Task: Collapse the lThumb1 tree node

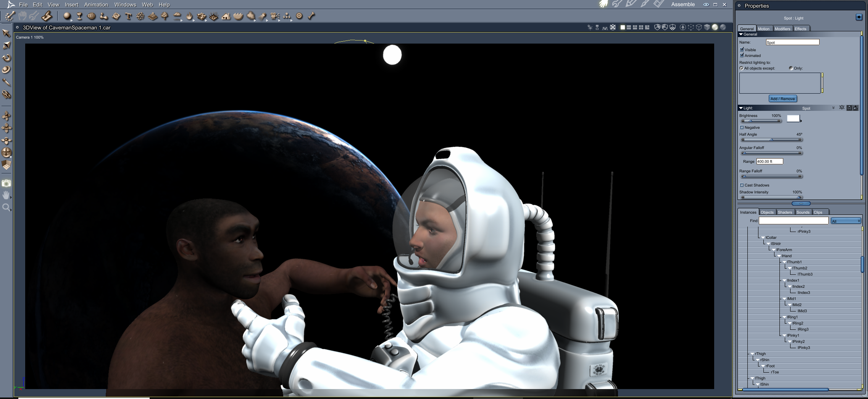Action: [784, 262]
